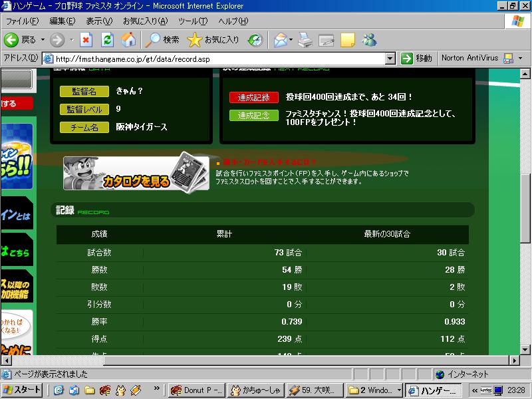Print the page with printer icon
This screenshot has height=399, width=532.
point(305,40)
